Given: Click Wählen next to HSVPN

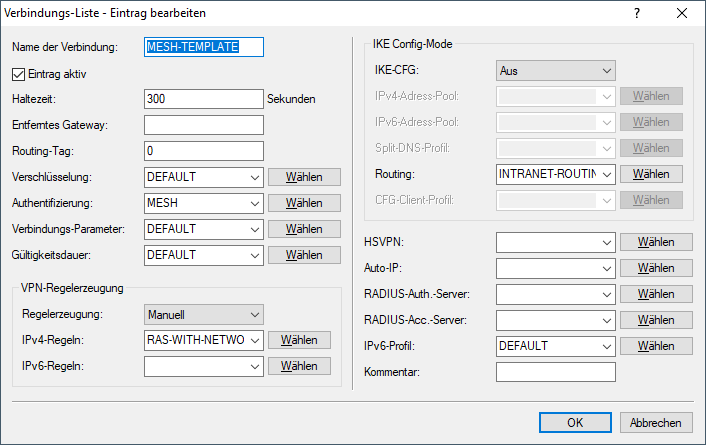Looking at the screenshot, I should pyautogui.click(x=656, y=242).
